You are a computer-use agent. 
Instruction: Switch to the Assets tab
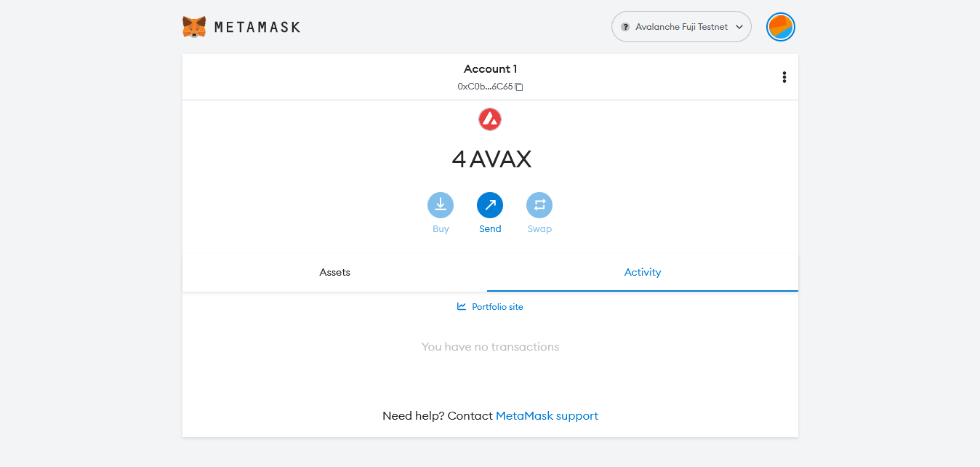coord(334,272)
